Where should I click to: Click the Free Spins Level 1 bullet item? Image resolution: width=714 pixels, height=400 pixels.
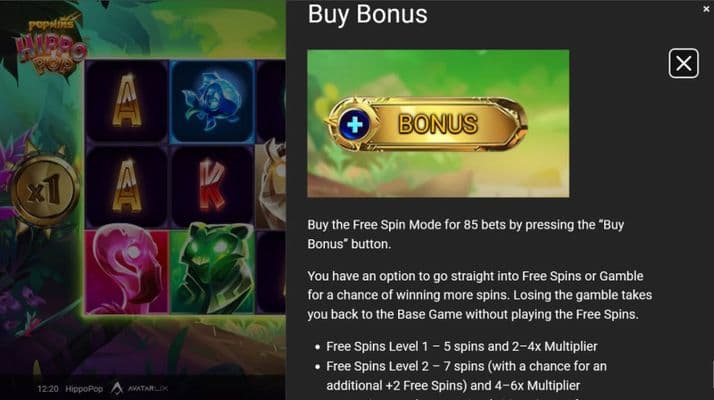tap(462, 346)
